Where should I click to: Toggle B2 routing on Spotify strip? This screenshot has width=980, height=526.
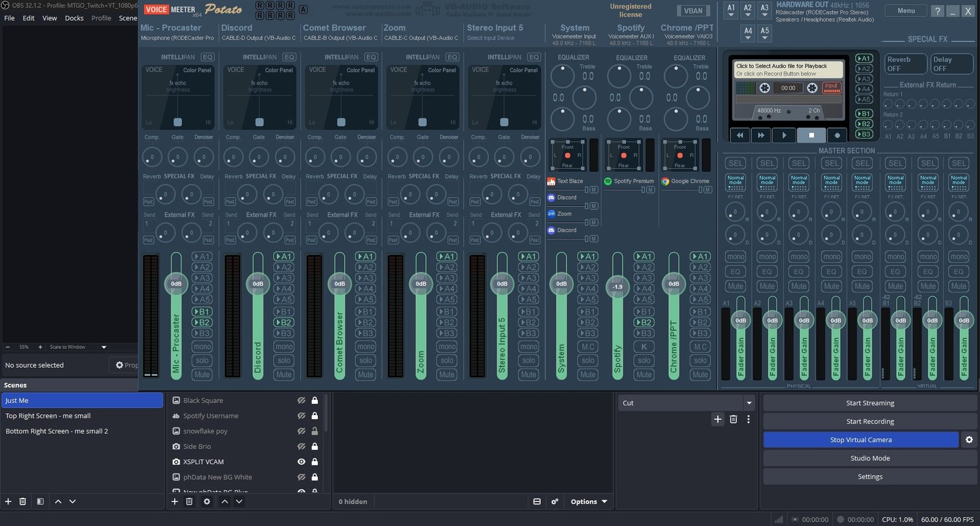(644, 322)
